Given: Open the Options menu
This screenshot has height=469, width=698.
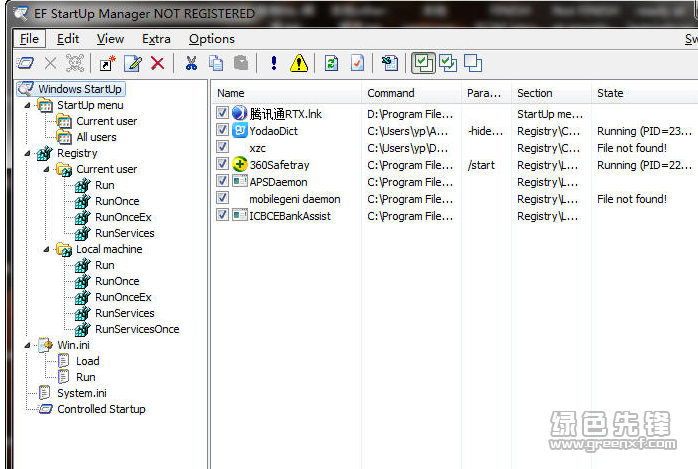Looking at the screenshot, I should (x=212, y=39).
